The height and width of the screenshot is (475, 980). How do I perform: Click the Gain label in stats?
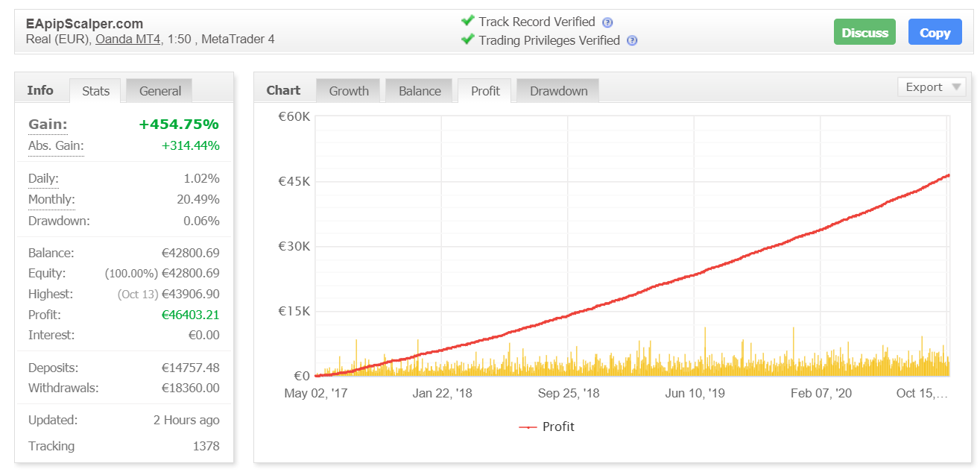[48, 125]
